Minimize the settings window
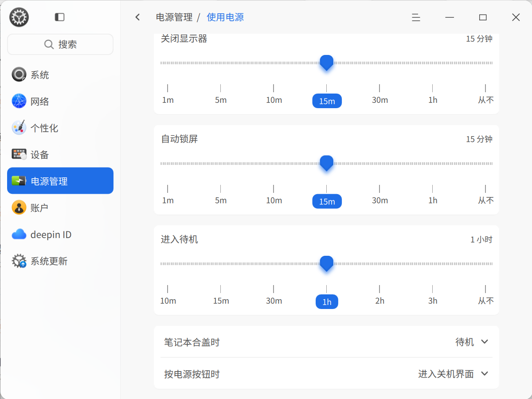 point(450,17)
